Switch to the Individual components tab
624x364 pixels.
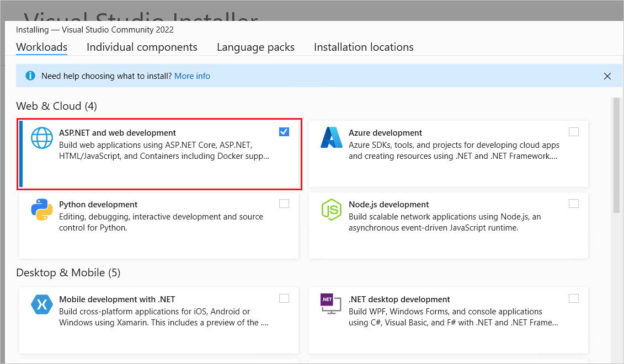click(x=142, y=47)
